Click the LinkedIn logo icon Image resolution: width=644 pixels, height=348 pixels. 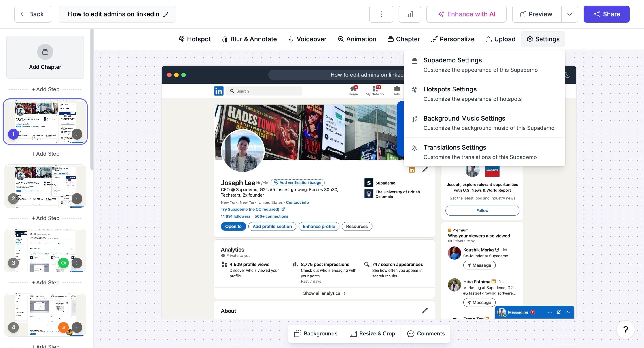pos(219,91)
